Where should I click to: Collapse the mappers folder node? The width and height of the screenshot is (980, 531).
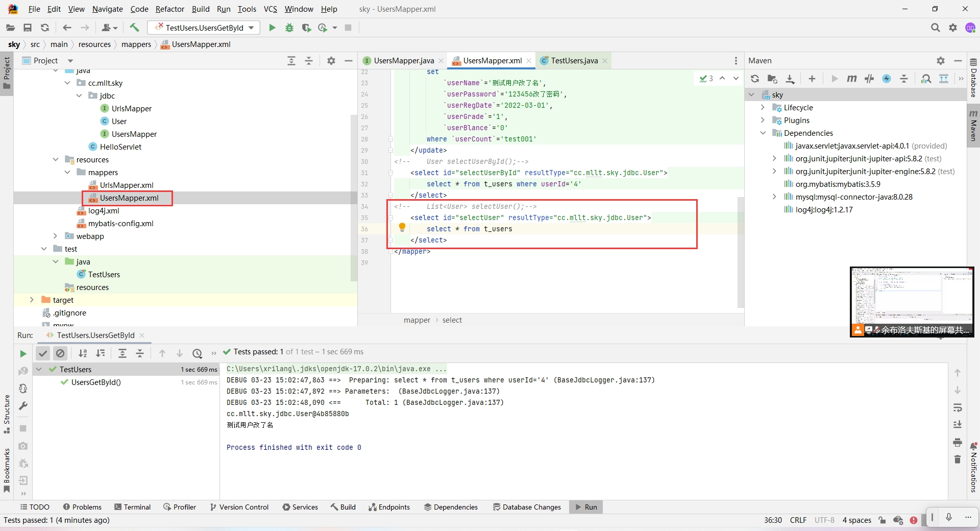(67, 172)
